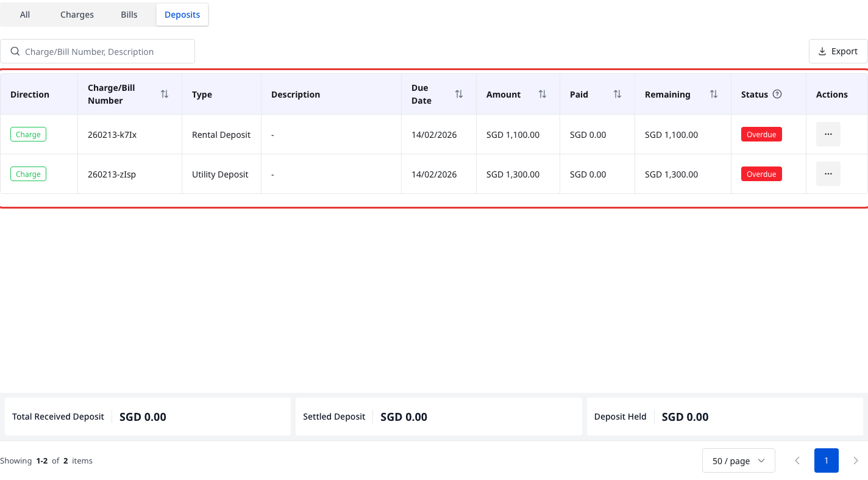This screenshot has width=868, height=480.
Task: Click amount SGD 1,100.00 in Amount column
Action: (x=513, y=135)
